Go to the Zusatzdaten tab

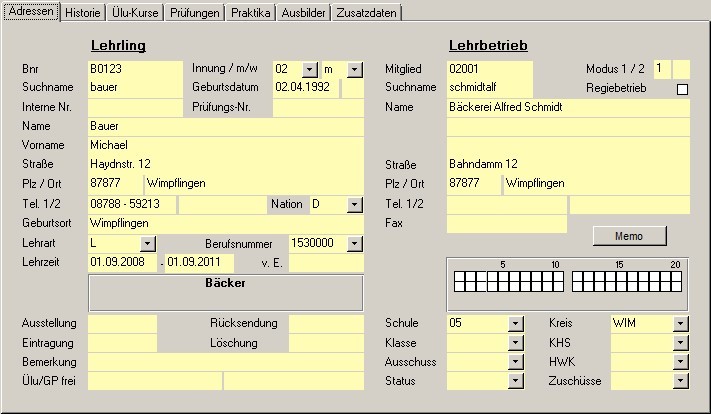(x=368, y=13)
